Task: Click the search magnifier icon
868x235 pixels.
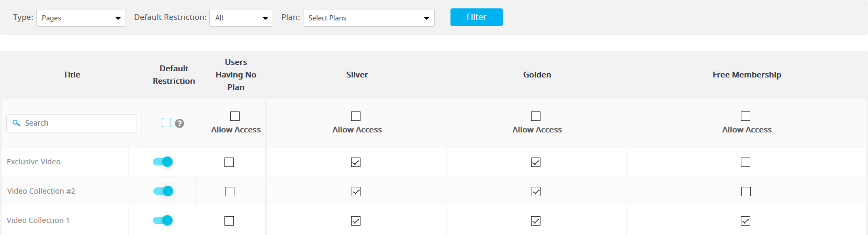Action: [16, 123]
